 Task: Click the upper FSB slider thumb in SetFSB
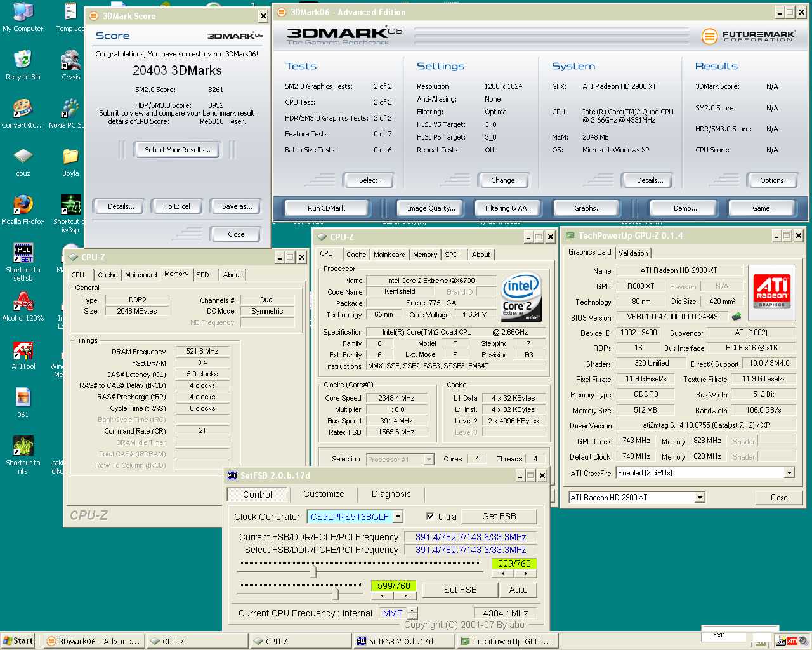[x=313, y=572]
